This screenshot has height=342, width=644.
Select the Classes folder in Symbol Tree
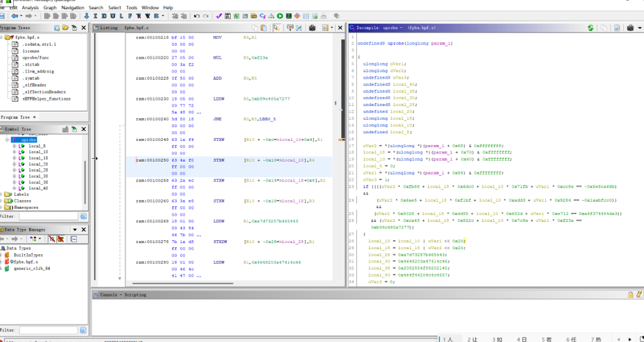pos(22,201)
